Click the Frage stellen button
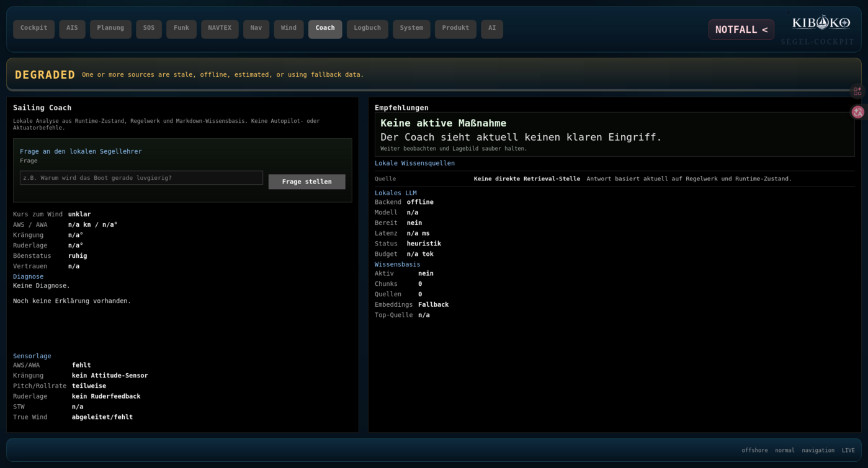Screen dimensions: 868x468 tap(306, 182)
